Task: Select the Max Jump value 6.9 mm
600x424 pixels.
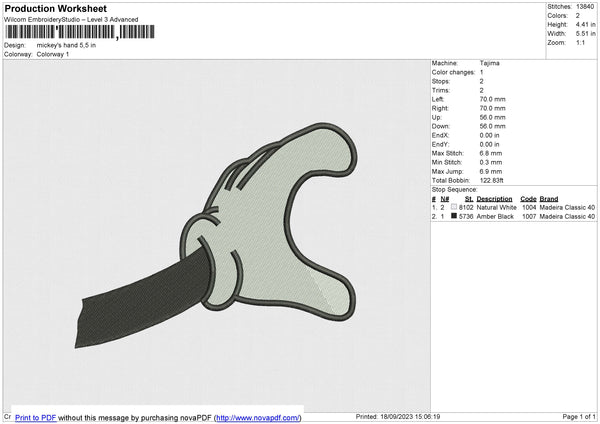Action: (x=491, y=171)
